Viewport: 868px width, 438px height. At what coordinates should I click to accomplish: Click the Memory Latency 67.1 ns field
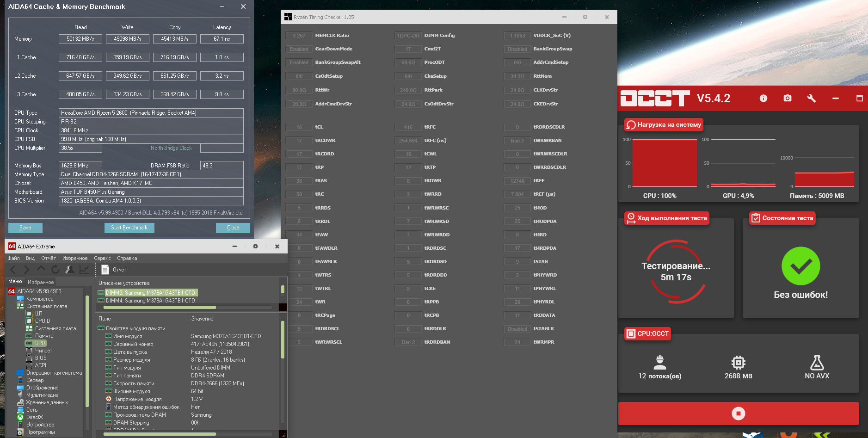tap(222, 39)
